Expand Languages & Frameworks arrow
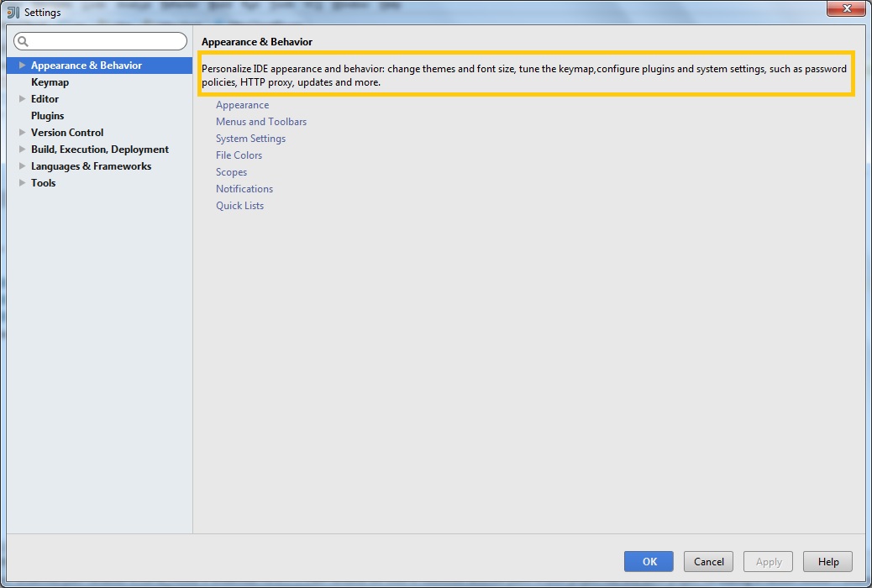Image resolution: width=872 pixels, height=588 pixels. click(22, 165)
